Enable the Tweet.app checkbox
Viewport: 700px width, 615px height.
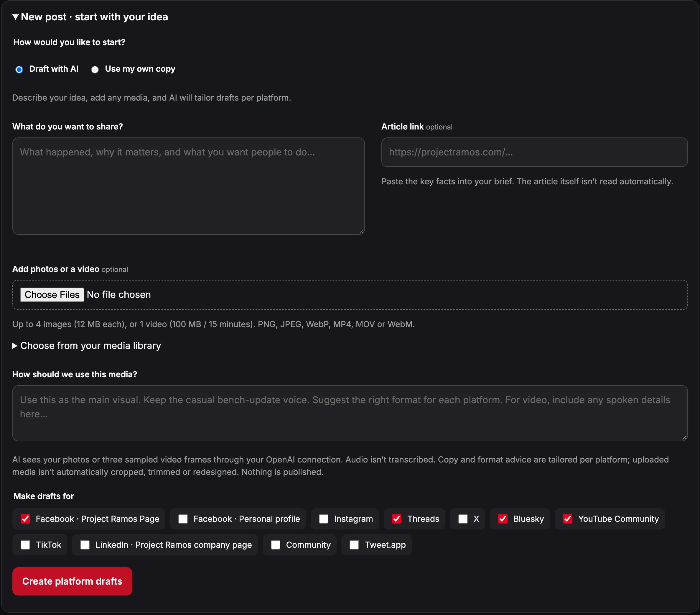pos(355,545)
